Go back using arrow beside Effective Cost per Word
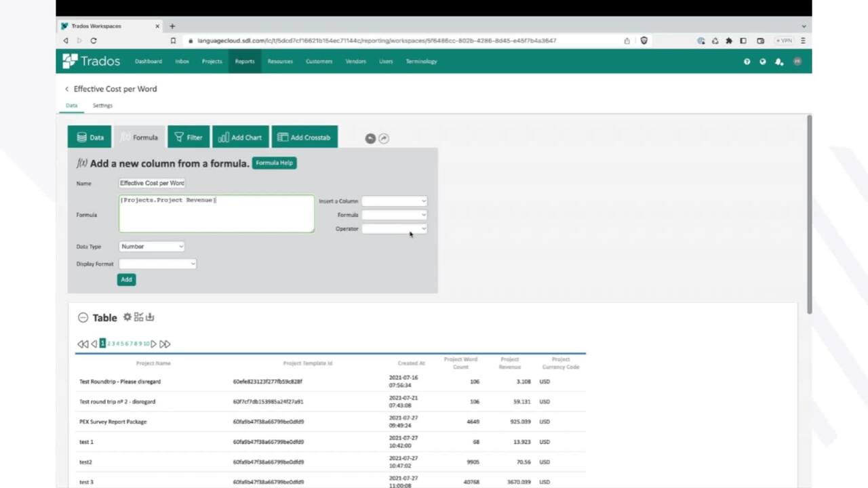 [66, 89]
